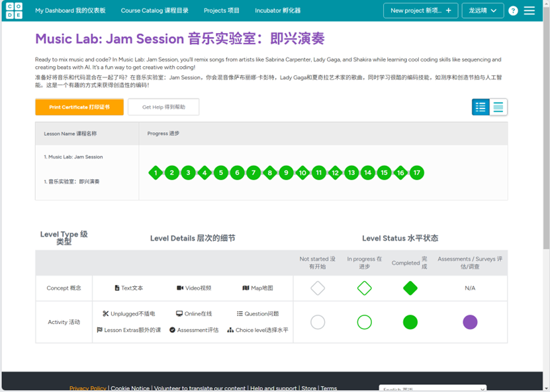
Task: Open the New project 新项 button
Action: click(x=420, y=11)
